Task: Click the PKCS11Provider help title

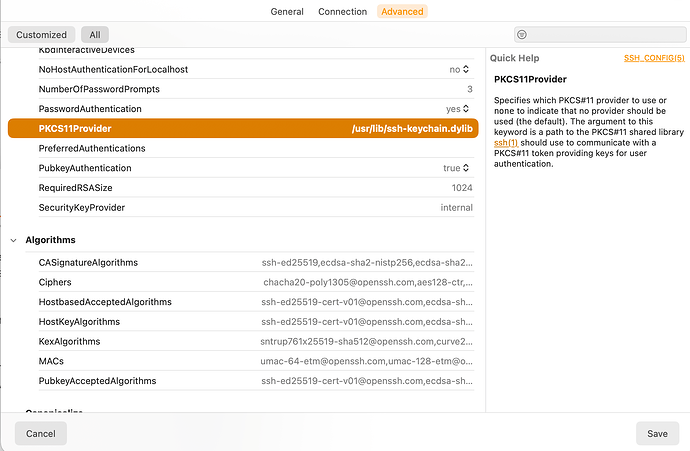Action: coord(530,79)
